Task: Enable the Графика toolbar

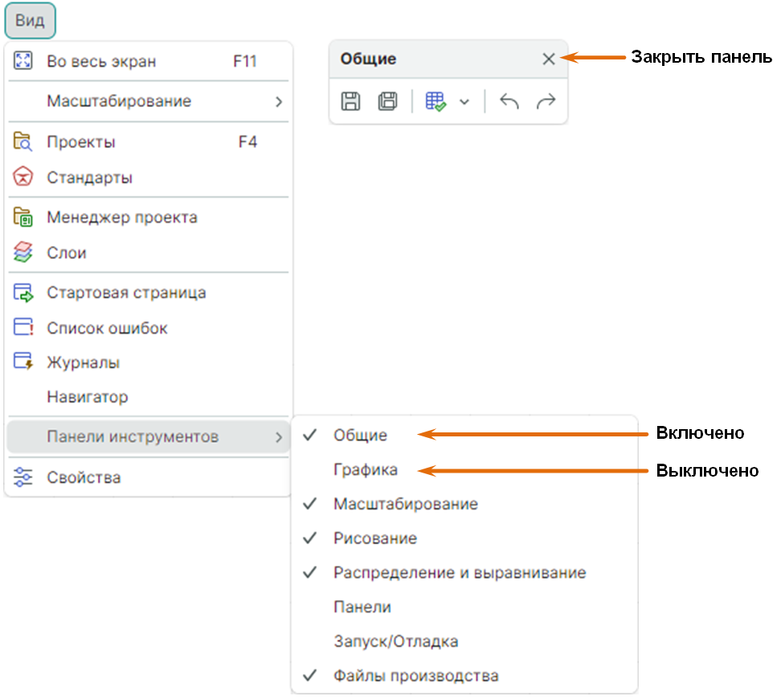Action: [x=365, y=470]
